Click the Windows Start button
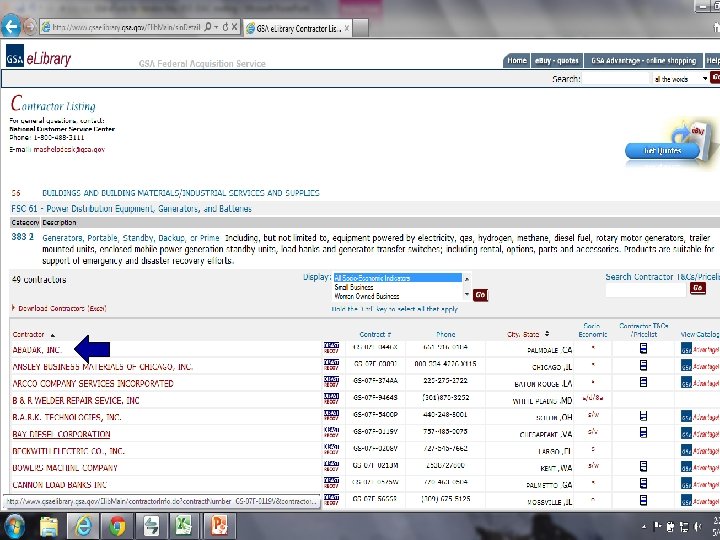Image resolution: width=720 pixels, height=540 pixels. (x=14, y=526)
